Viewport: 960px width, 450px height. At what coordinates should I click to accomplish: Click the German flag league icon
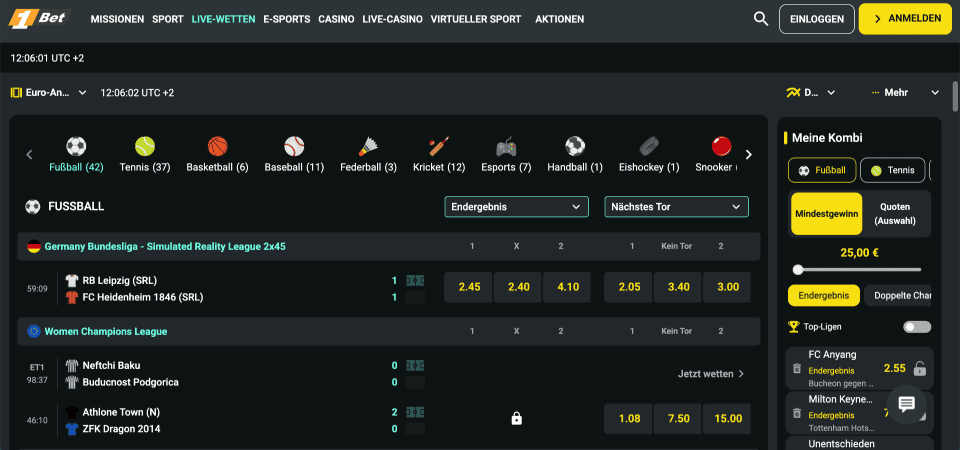point(34,247)
